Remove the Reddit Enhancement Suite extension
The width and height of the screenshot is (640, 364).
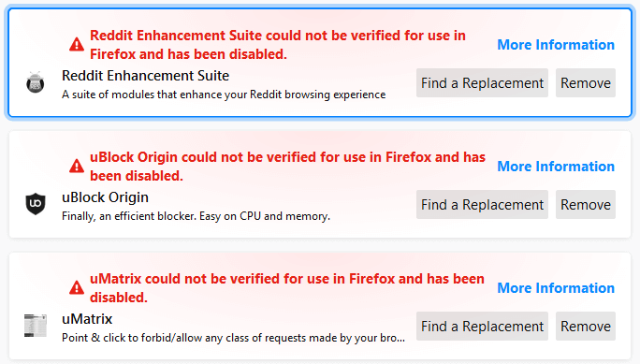tap(586, 83)
